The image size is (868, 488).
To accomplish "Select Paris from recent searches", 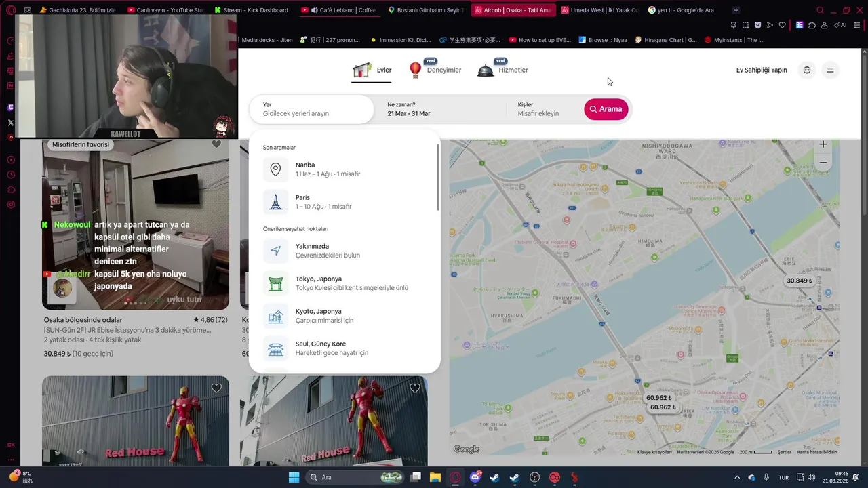I will [344, 202].
